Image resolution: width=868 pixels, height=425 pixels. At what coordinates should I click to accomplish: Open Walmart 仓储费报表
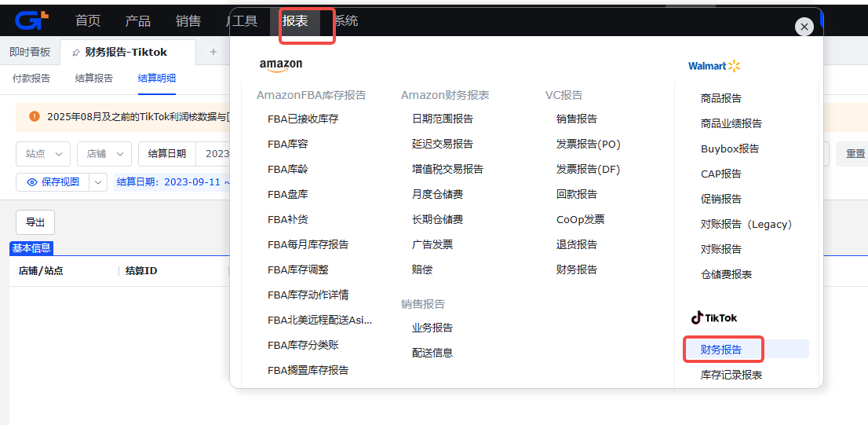click(x=726, y=274)
